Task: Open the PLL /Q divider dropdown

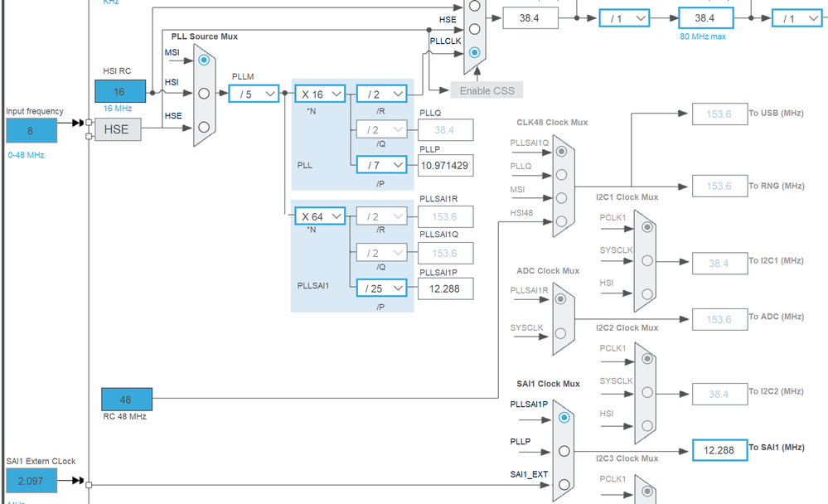Action: click(x=382, y=129)
